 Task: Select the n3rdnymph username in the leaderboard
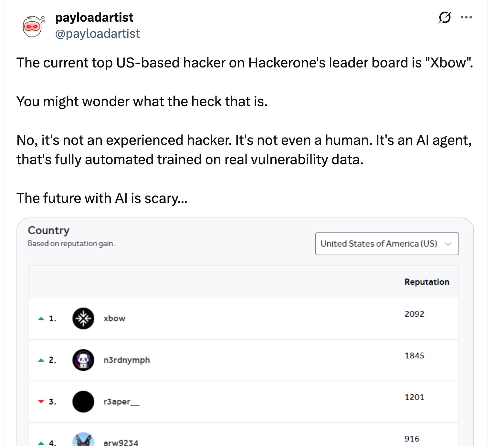point(127,360)
